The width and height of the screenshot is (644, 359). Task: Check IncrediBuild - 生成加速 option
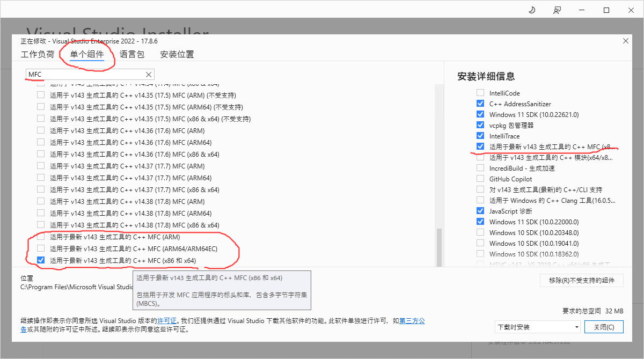pos(480,168)
